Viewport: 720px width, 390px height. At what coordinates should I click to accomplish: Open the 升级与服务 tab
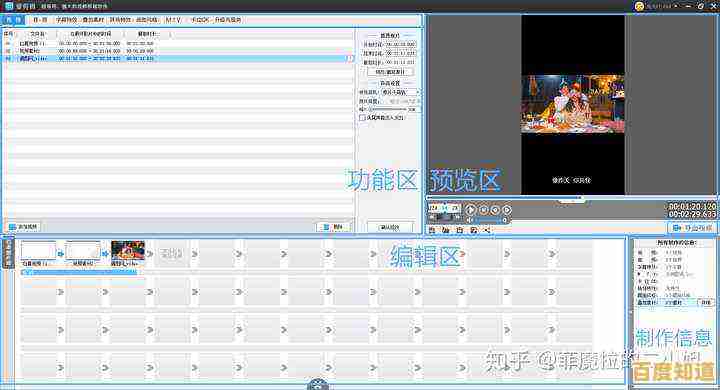click(228, 20)
